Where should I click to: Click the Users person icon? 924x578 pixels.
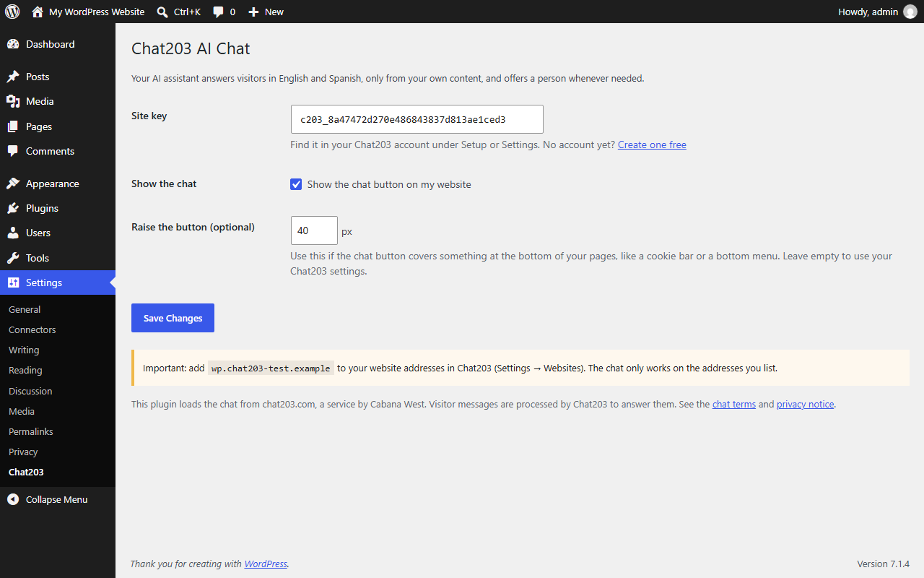[x=13, y=233]
